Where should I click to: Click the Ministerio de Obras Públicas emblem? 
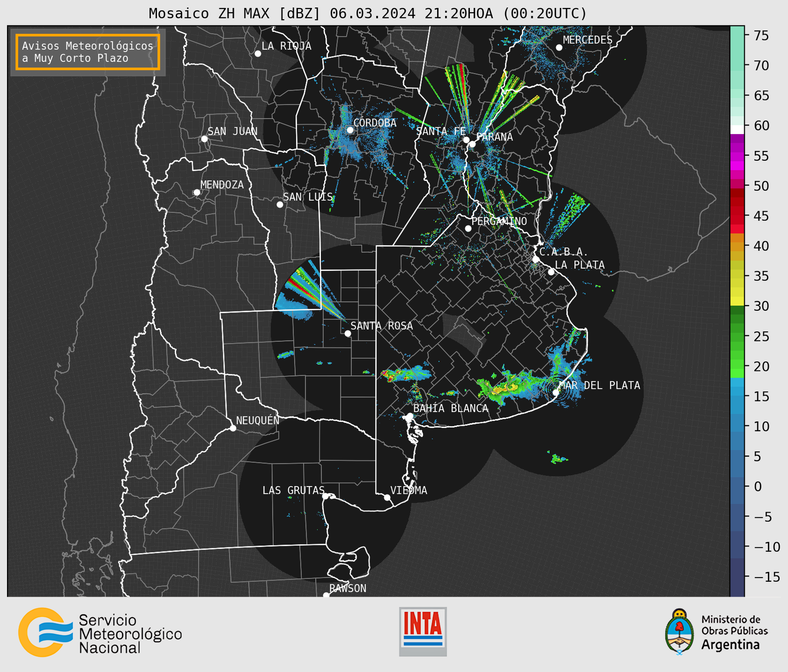pos(680,632)
